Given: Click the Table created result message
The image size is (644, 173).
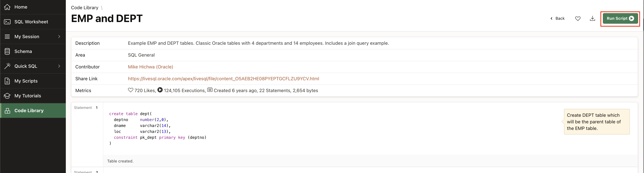Looking at the screenshot, I should click(x=120, y=161).
